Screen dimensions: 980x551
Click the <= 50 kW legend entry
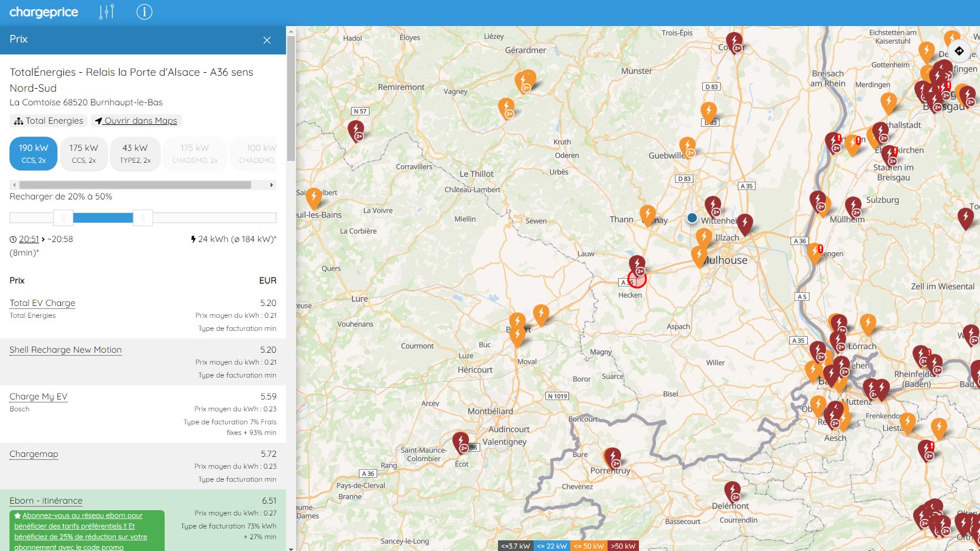tap(589, 546)
